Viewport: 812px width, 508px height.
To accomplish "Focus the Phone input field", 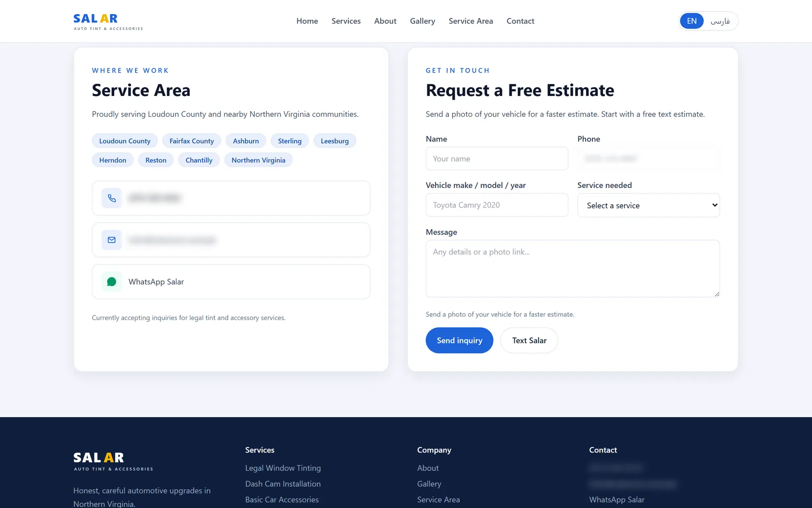I will 649,158.
